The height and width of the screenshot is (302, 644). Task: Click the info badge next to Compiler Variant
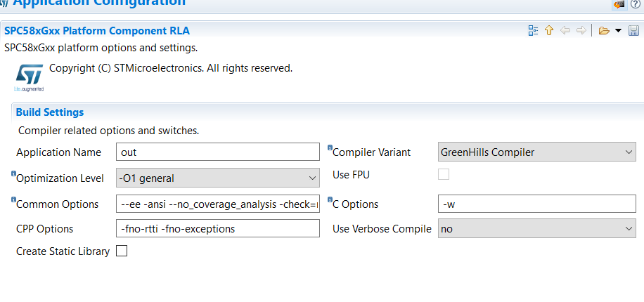[330, 147]
